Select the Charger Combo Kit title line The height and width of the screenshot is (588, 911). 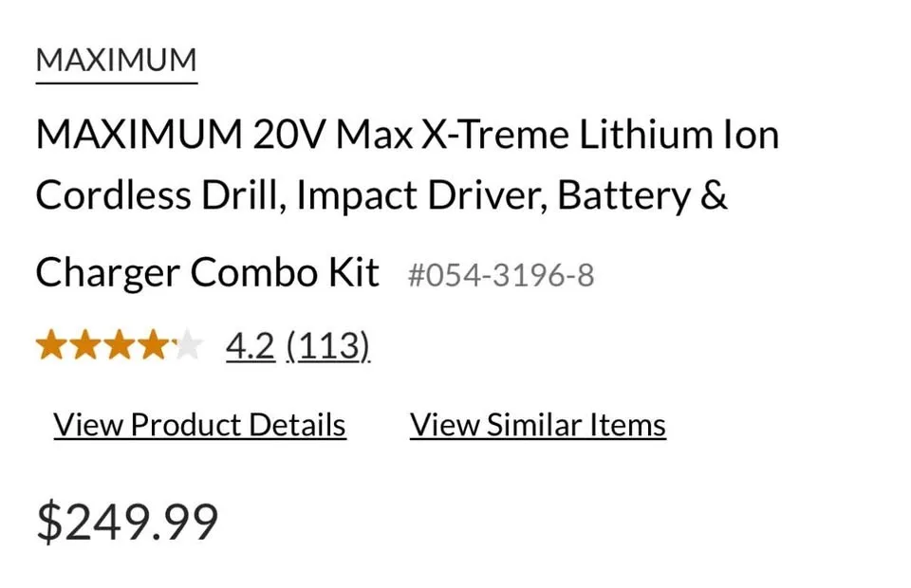(207, 271)
